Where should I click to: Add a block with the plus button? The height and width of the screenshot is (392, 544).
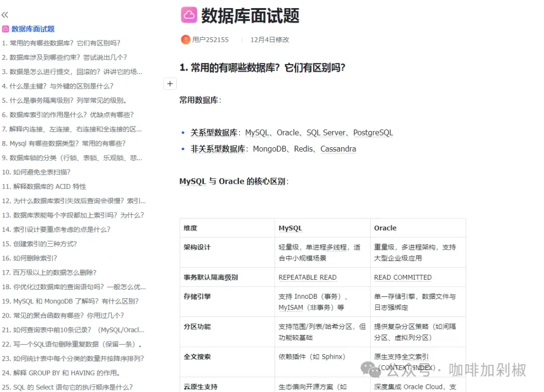tap(170, 84)
